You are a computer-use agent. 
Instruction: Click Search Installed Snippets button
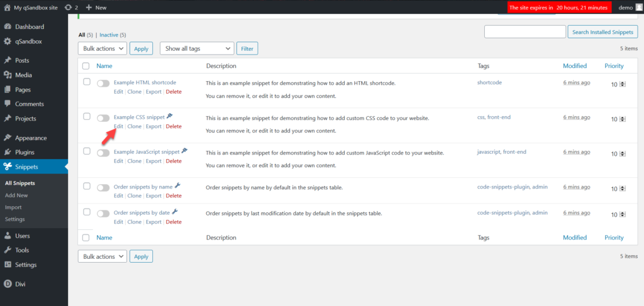point(602,31)
